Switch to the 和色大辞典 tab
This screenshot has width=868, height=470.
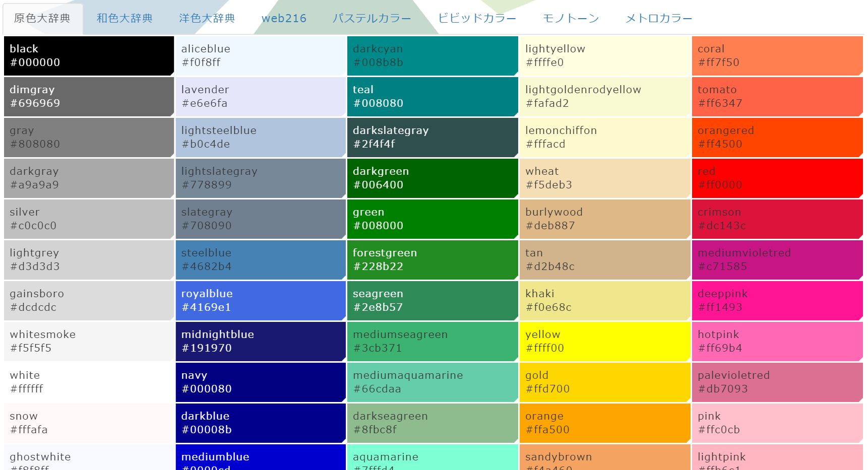124,18
